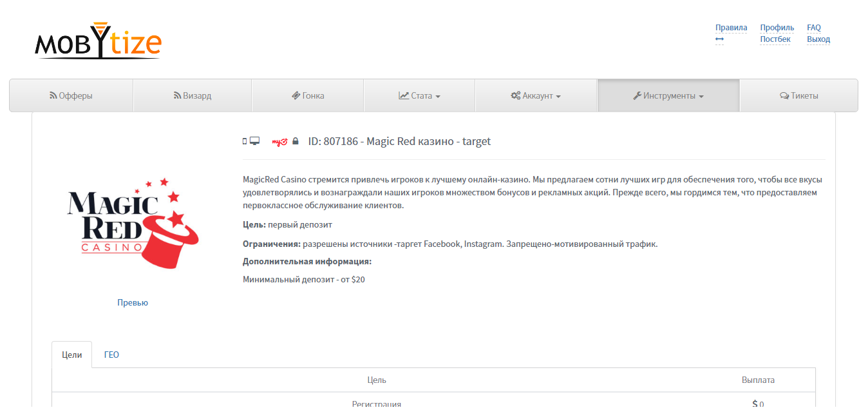Open the Постбек link
Screen dimensions: 868x410
pyautogui.click(x=775, y=39)
